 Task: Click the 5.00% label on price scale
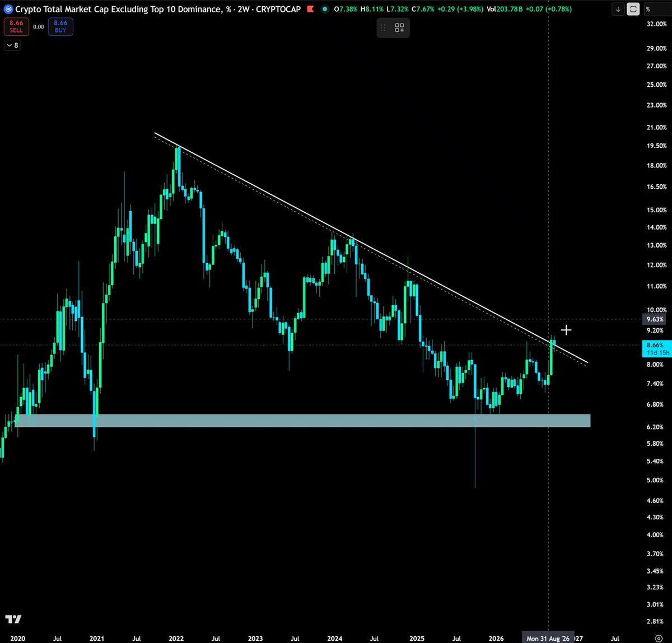pyautogui.click(x=656, y=481)
